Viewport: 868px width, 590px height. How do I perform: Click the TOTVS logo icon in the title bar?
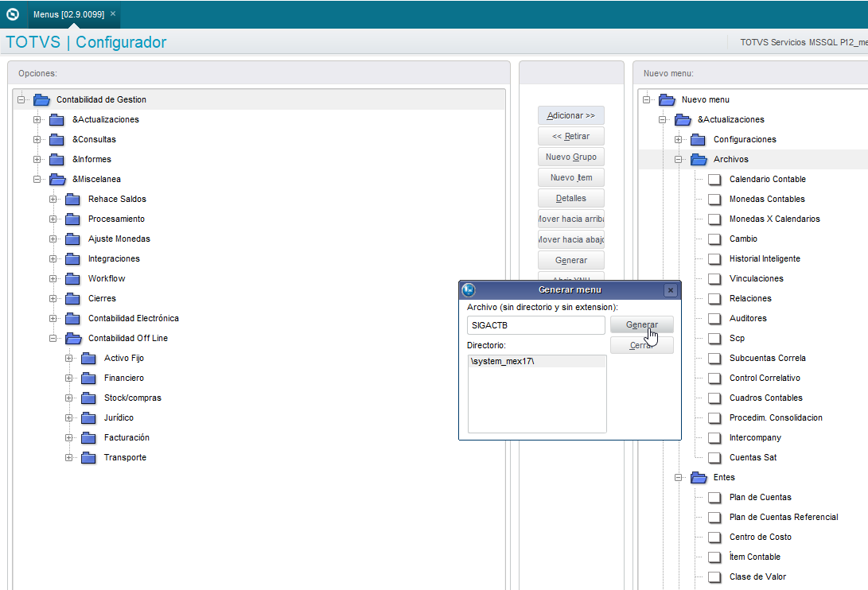(13, 14)
